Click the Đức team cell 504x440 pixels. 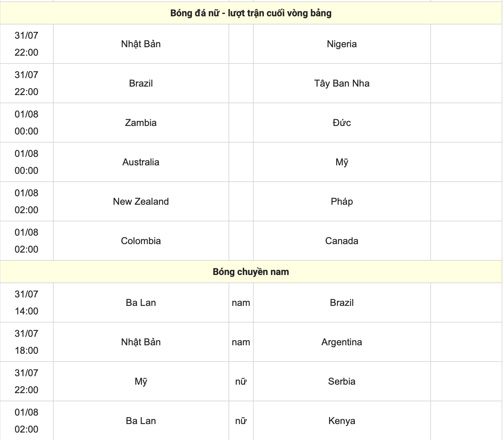coord(342,123)
